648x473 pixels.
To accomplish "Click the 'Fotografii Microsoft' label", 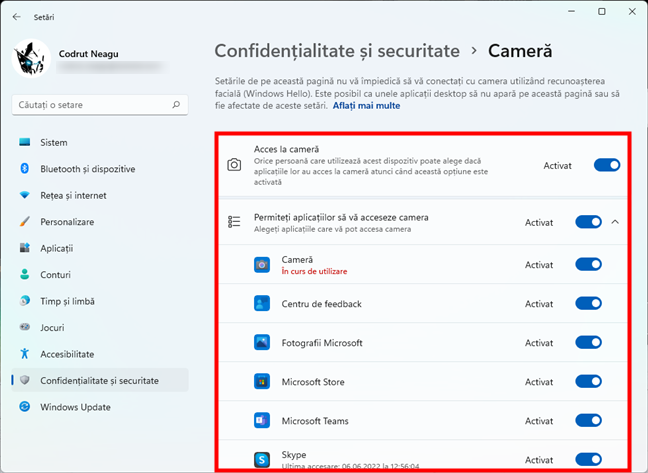I will click(322, 343).
